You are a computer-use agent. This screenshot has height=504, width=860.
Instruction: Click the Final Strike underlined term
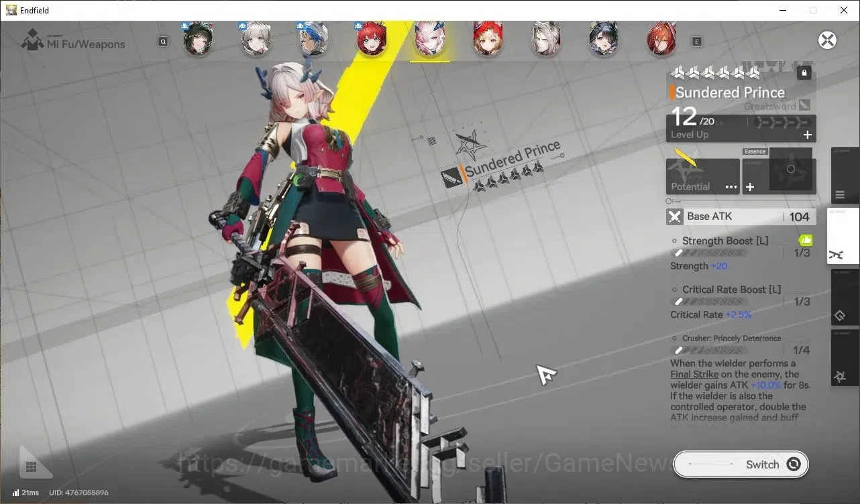click(694, 374)
